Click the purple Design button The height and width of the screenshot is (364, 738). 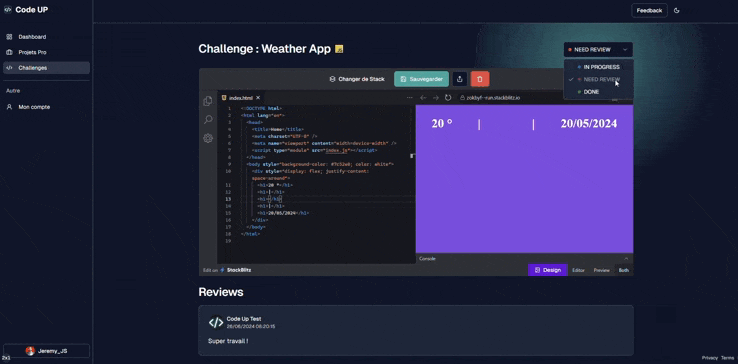(x=548, y=270)
